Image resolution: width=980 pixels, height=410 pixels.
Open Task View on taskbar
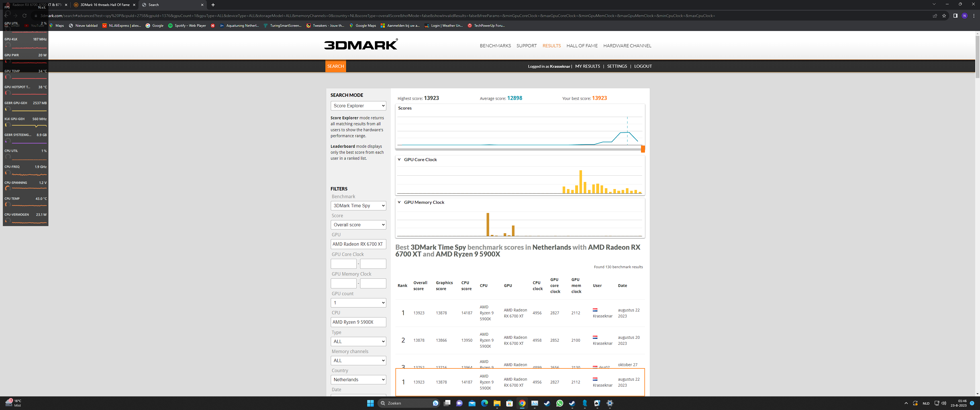[x=447, y=403]
